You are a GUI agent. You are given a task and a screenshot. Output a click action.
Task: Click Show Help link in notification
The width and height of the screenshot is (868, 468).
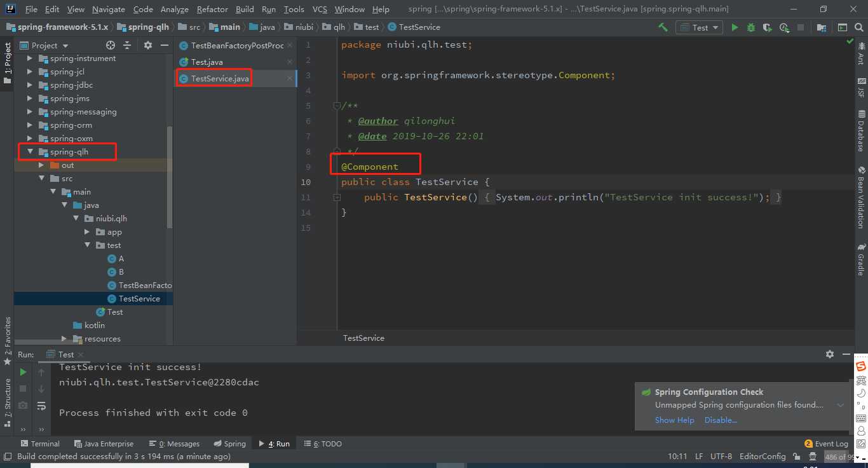(675, 420)
